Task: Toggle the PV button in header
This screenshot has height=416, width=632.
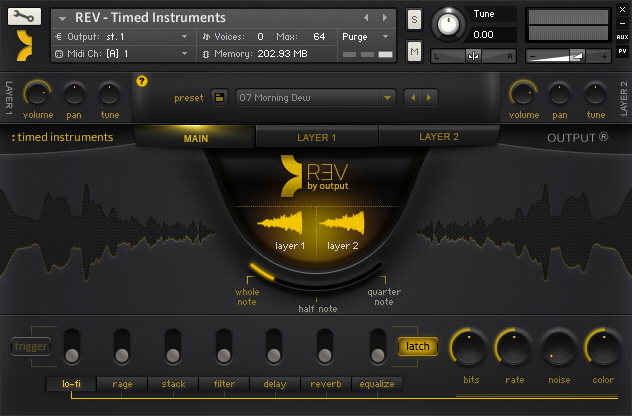Action: pos(622,51)
